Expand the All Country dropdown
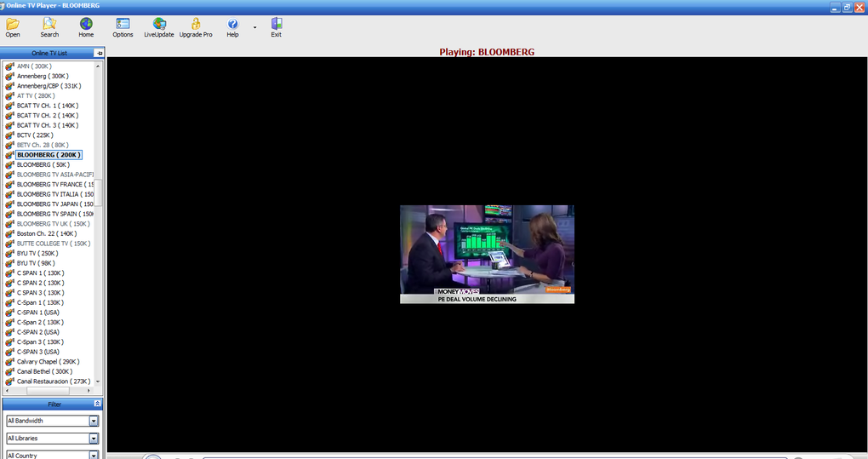The height and width of the screenshot is (459, 868). 94,456
